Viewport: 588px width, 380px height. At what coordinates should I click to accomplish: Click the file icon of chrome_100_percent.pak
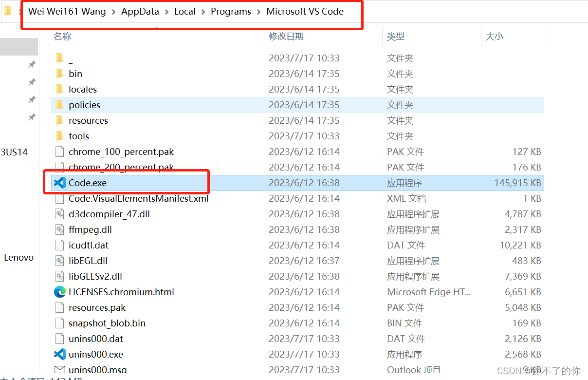click(59, 152)
